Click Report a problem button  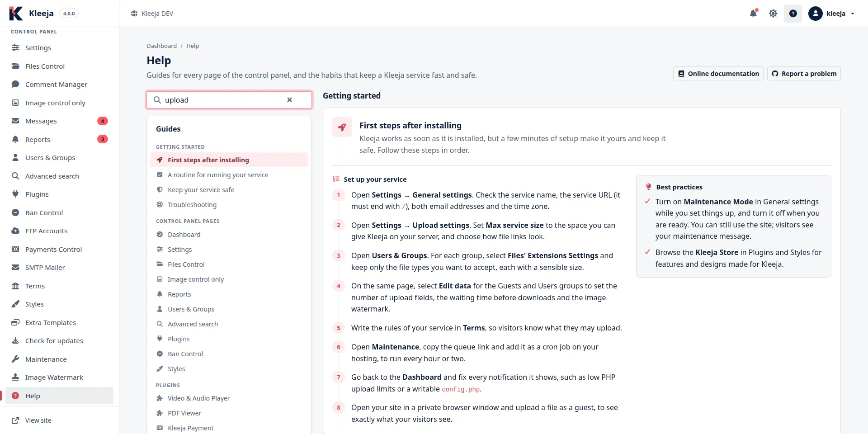[804, 74]
